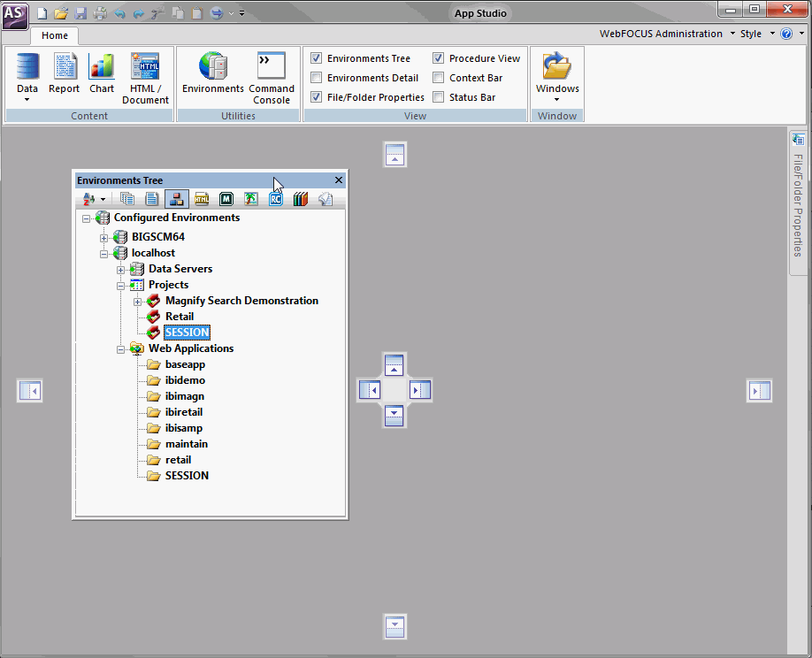
Task: Collapse the Web Applications node
Action: pos(120,349)
